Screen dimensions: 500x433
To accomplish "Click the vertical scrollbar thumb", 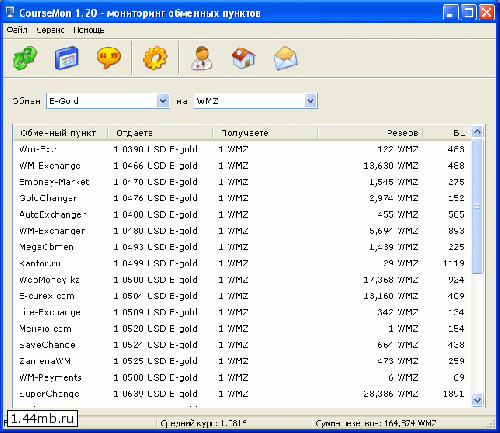I will 477,206.
